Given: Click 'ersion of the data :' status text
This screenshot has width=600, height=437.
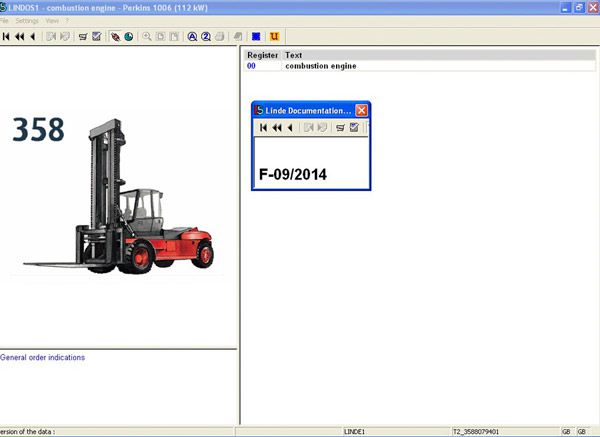Looking at the screenshot, I should (x=27, y=432).
